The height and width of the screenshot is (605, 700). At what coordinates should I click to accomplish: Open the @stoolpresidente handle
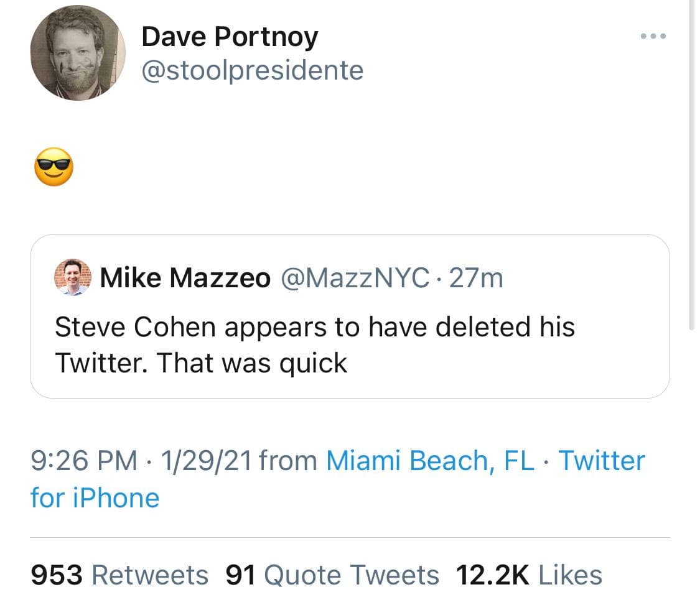(x=252, y=70)
